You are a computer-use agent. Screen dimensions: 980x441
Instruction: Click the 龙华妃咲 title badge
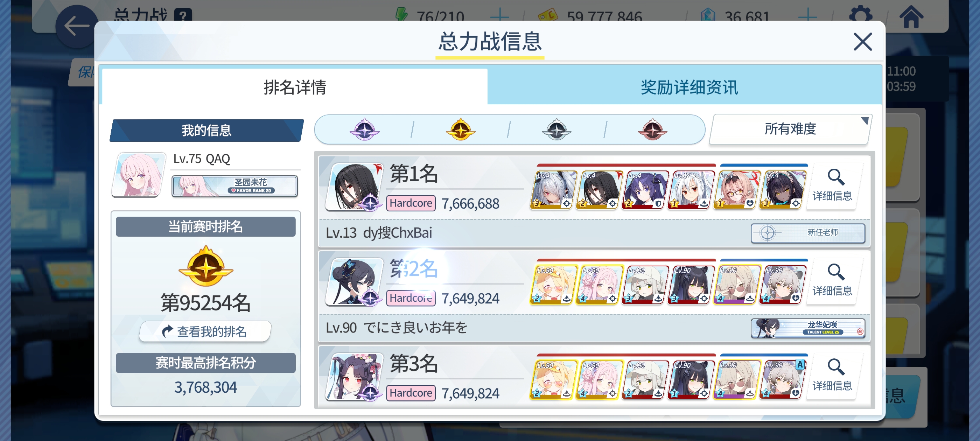coord(808,328)
